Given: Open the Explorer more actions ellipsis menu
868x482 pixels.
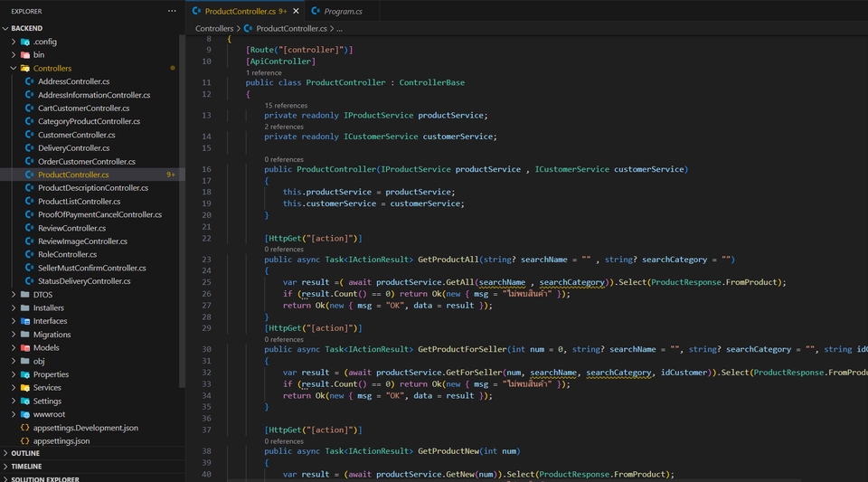Looking at the screenshot, I should (x=172, y=11).
